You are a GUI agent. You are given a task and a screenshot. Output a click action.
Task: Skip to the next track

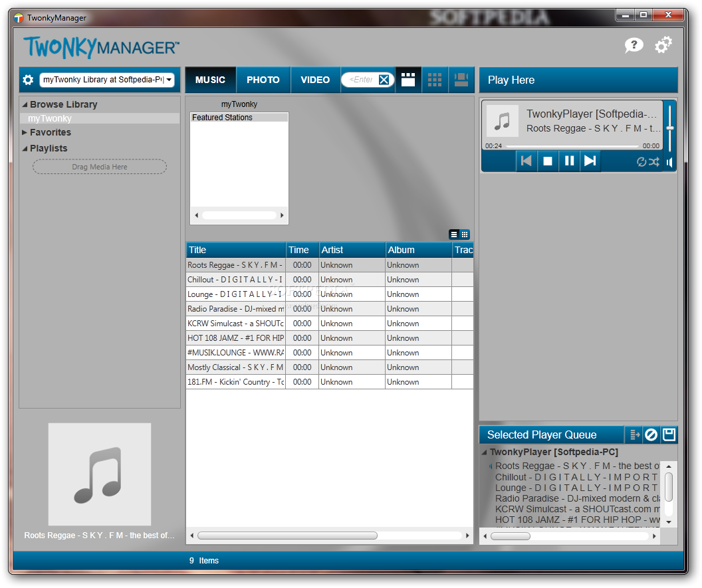pos(590,161)
